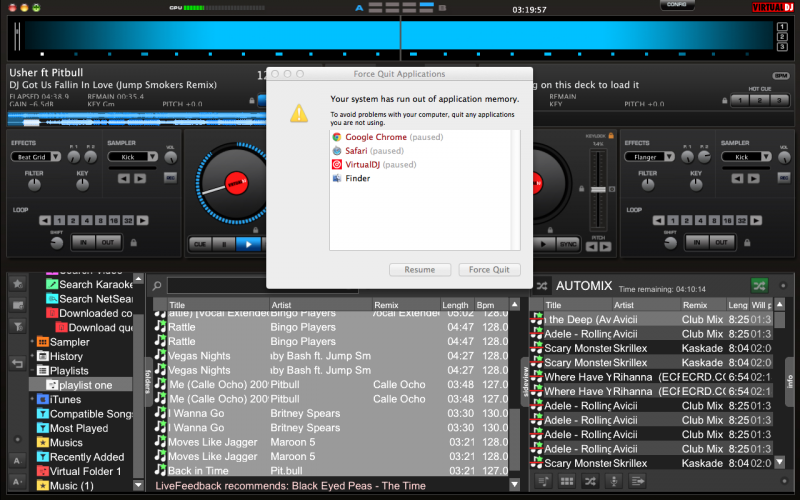Click the Resume button in dialog
Viewport: 800px width, 500px height.
(419, 269)
